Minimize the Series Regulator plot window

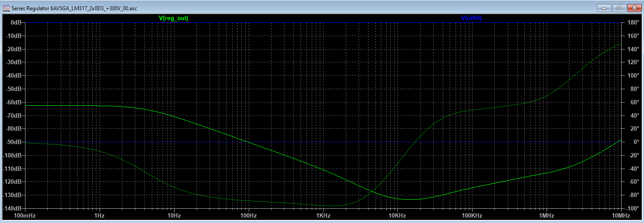tap(604, 8)
